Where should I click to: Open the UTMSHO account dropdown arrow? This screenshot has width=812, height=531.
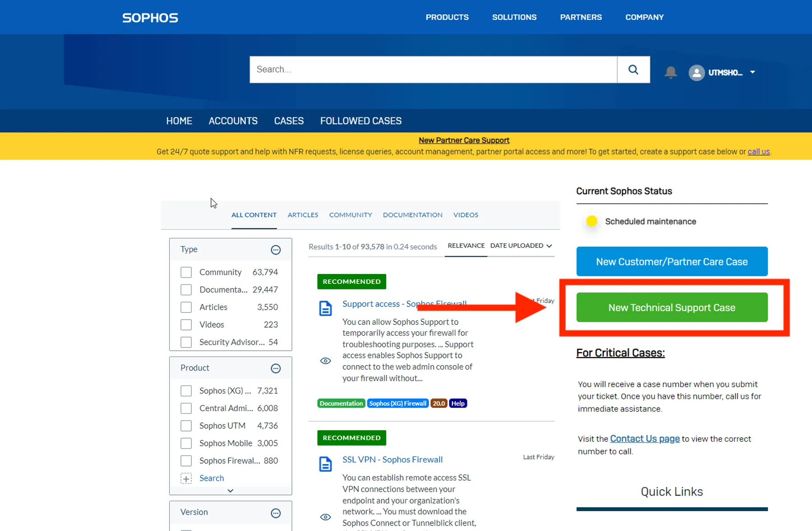[x=752, y=72]
